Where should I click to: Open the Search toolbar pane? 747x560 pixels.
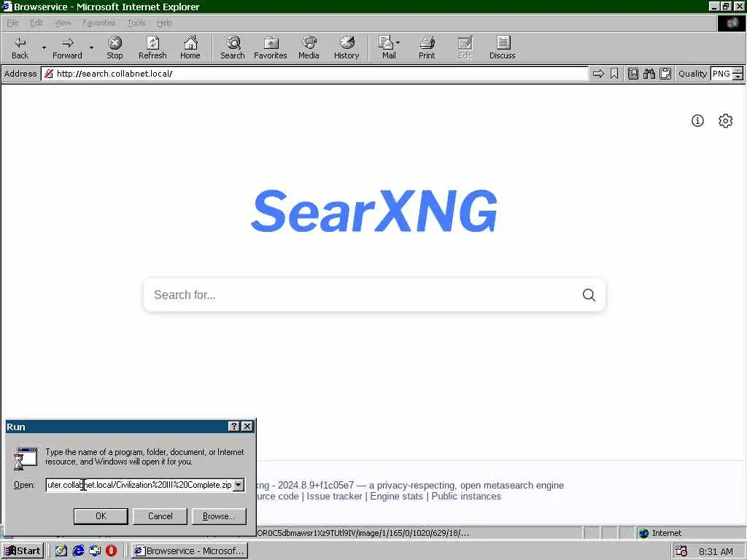(233, 47)
